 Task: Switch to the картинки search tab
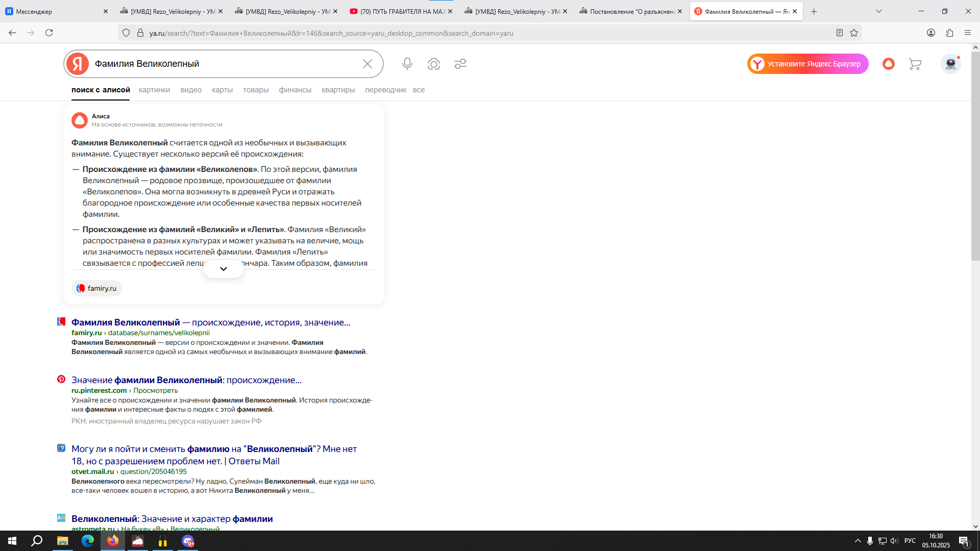(x=154, y=90)
